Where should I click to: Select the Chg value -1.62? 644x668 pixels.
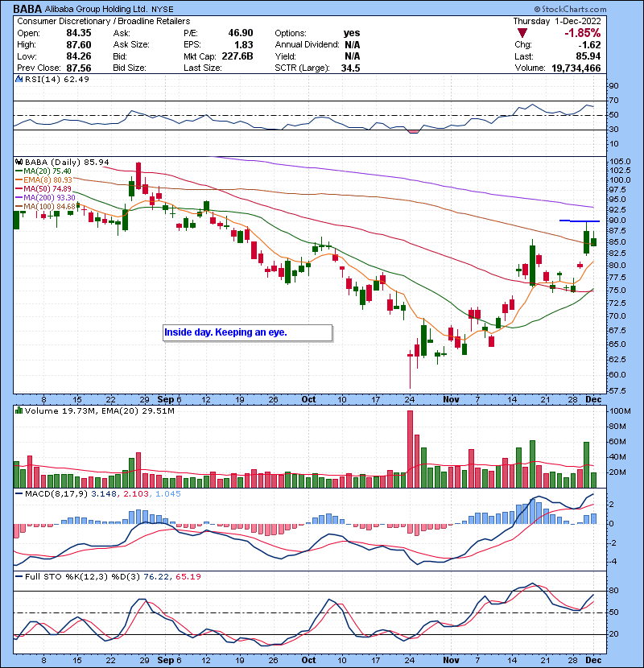[x=589, y=45]
